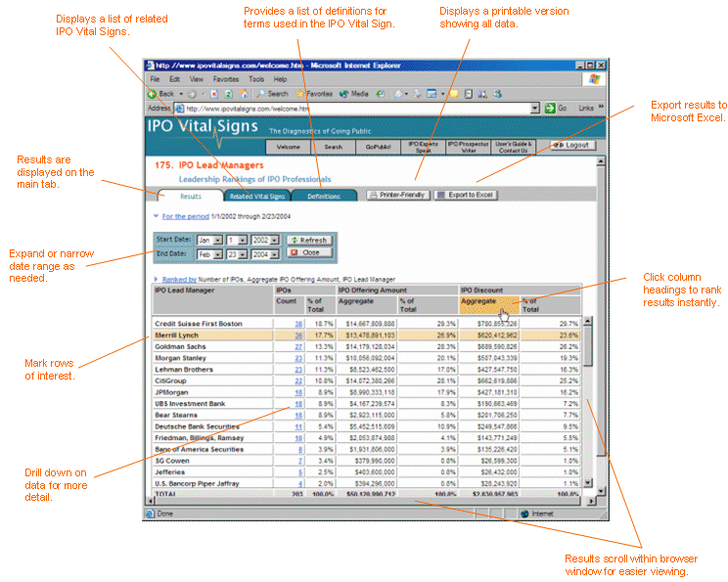Open the address bar dropdown
The height and width of the screenshot is (582, 728).
[x=535, y=109]
